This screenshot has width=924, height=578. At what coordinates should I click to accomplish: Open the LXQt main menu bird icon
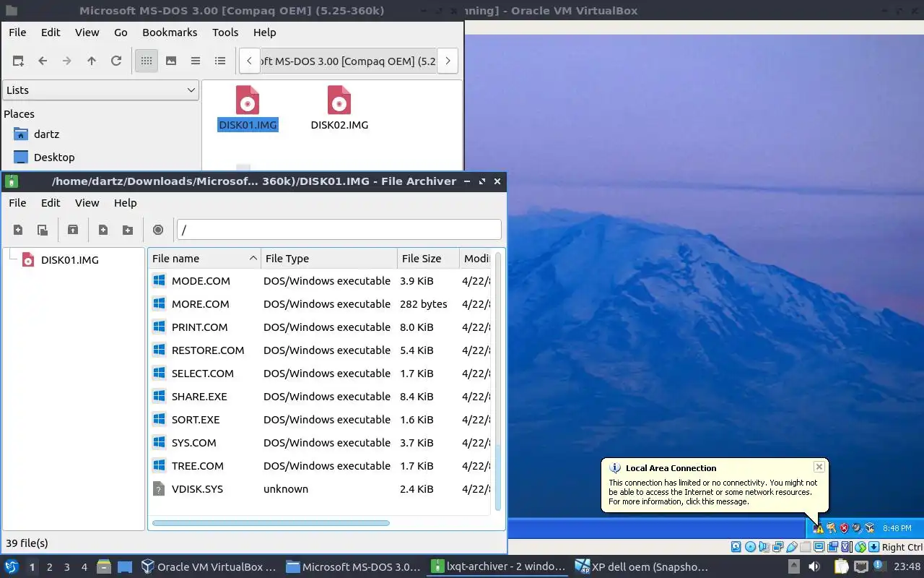12,567
